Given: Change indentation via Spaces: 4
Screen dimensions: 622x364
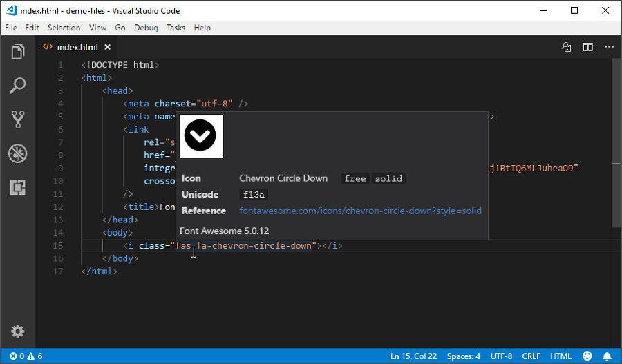Looking at the screenshot, I should click(463, 356).
